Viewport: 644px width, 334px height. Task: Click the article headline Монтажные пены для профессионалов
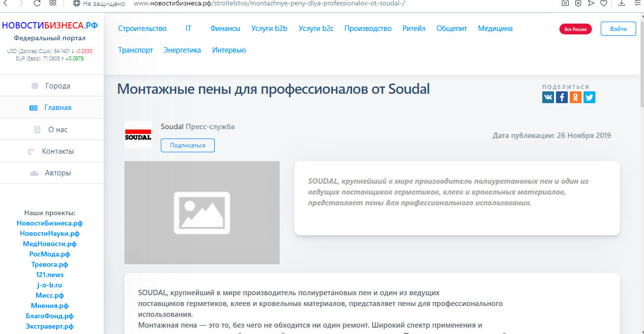273,89
